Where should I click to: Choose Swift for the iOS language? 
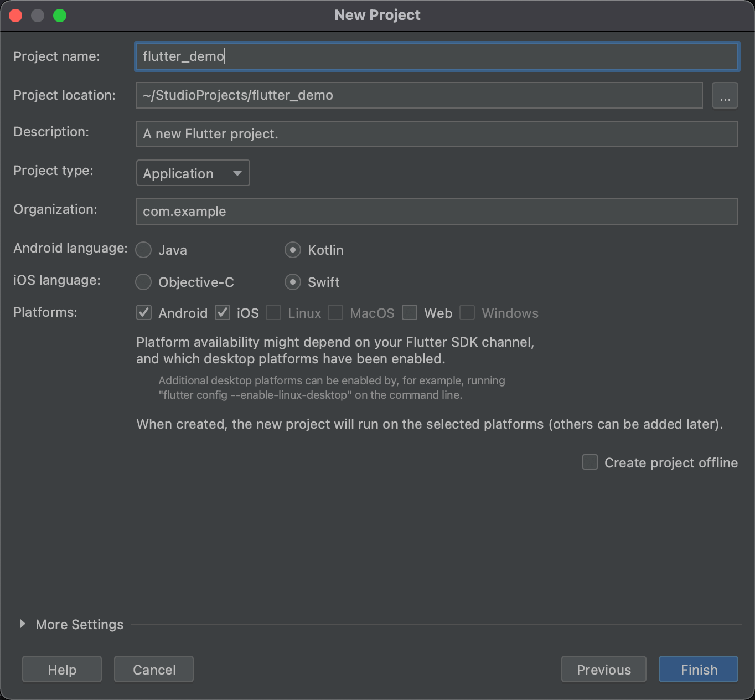(x=293, y=282)
